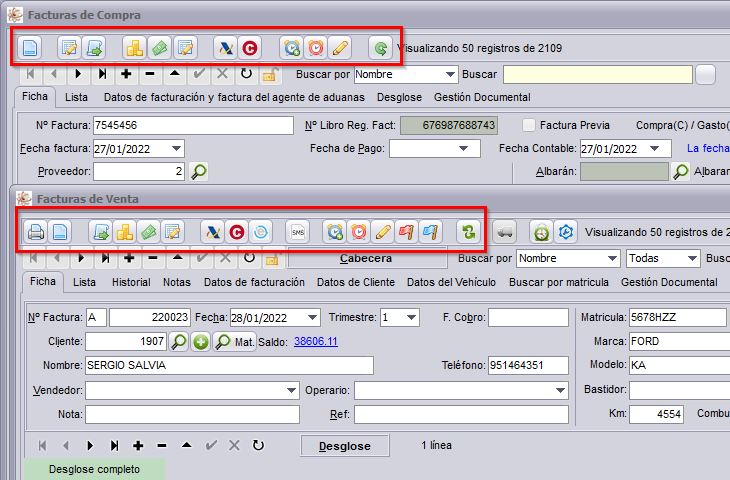The width and height of the screenshot is (730, 480).
Task: Click the blue alarm clock plus icon in Facturas de Compra
Action: (291, 48)
